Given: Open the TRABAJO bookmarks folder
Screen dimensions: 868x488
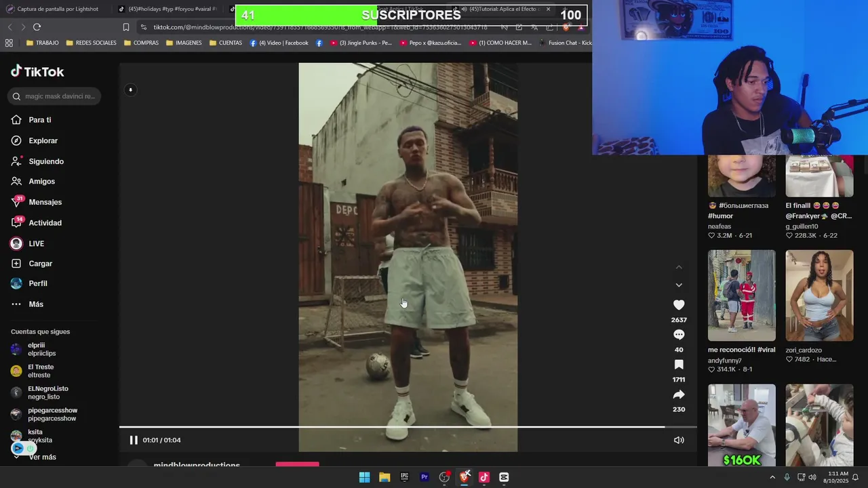Looking at the screenshot, I should click(x=41, y=43).
